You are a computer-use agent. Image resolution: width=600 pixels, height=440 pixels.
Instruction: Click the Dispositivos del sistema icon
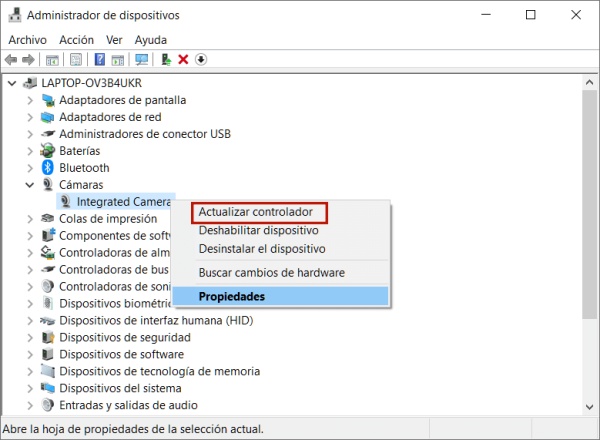tap(47, 388)
